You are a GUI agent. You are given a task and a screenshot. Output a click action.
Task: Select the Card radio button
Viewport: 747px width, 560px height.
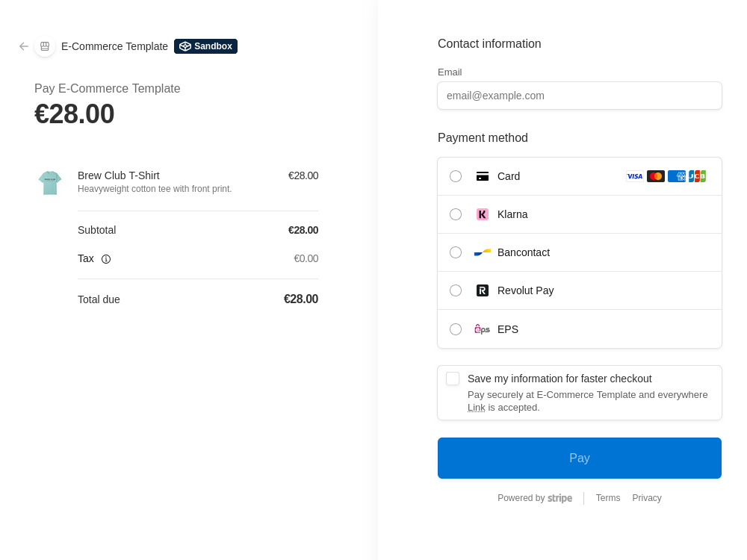[x=456, y=176]
